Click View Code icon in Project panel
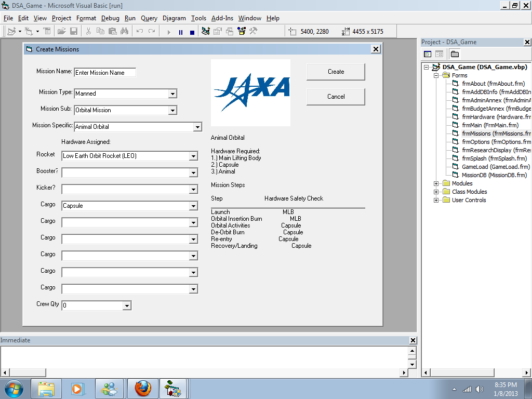 pos(428,54)
